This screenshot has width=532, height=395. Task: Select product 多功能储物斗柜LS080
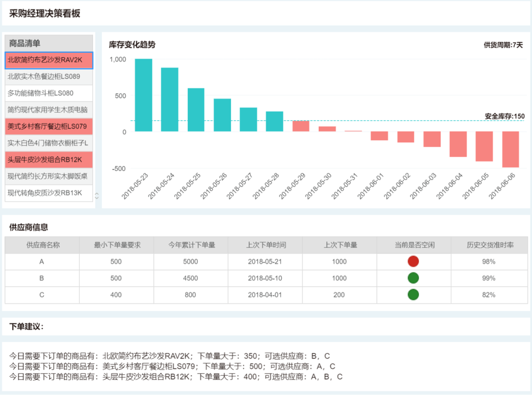[48, 93]
